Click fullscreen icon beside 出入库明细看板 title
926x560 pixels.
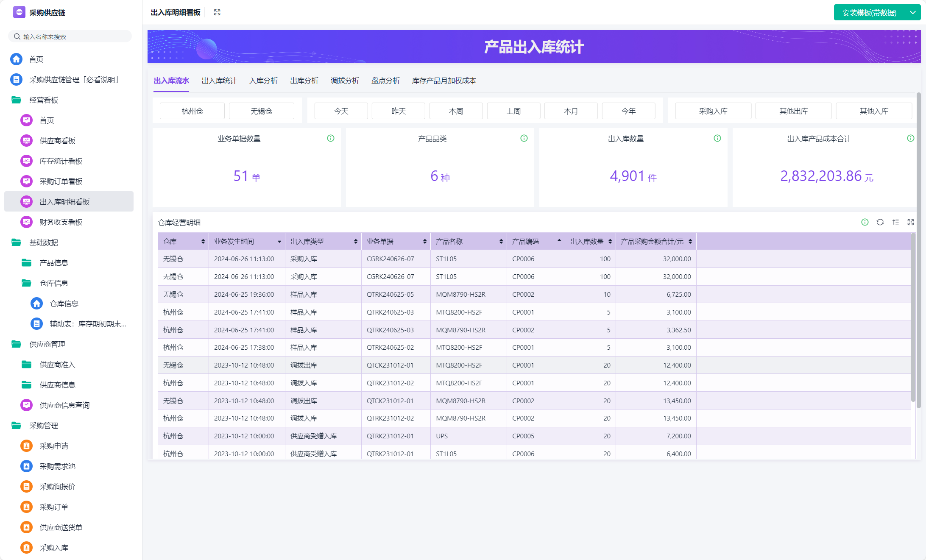(217, 12)
